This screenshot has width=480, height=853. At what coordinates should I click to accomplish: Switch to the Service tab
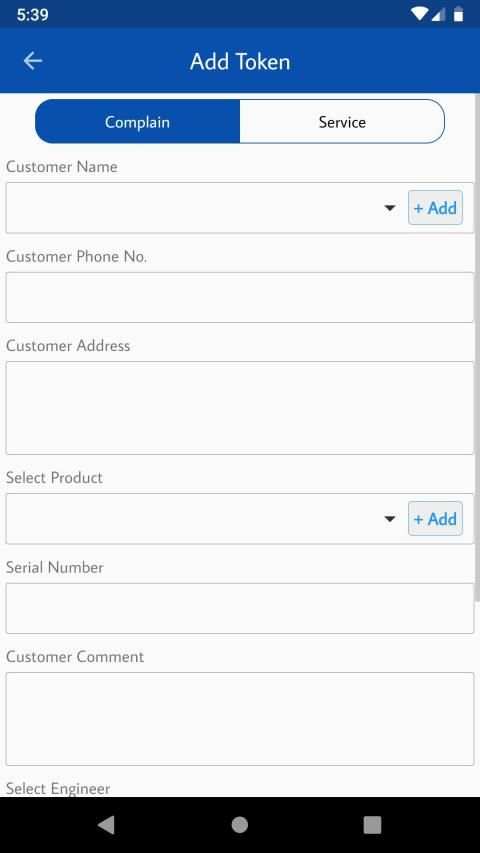coord(342,121)
